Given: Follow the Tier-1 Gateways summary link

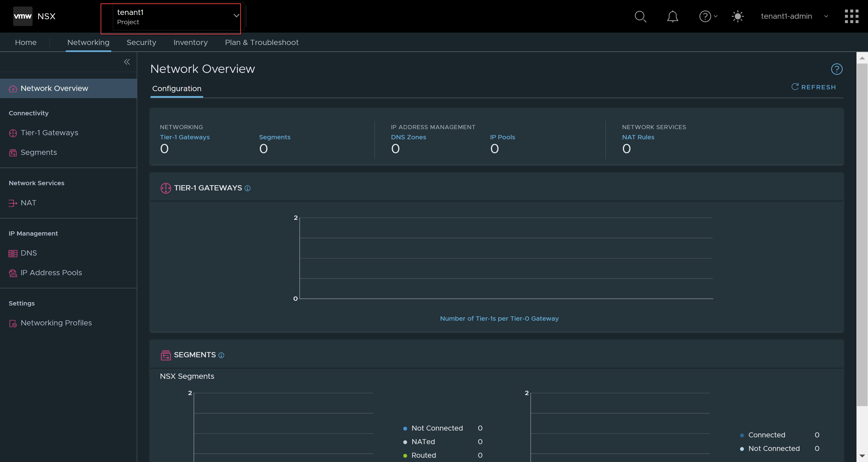Looking at the screenshot, I should click(x=185, y=137).
